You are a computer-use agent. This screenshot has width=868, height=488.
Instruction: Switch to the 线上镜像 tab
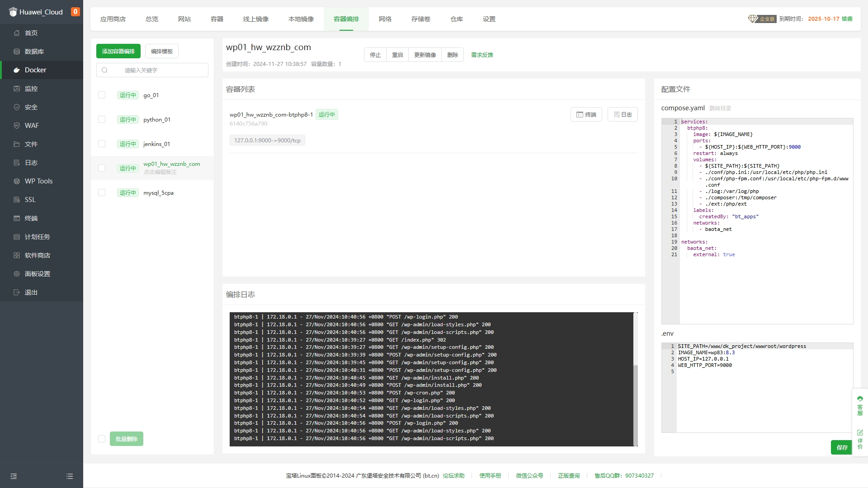256,19
